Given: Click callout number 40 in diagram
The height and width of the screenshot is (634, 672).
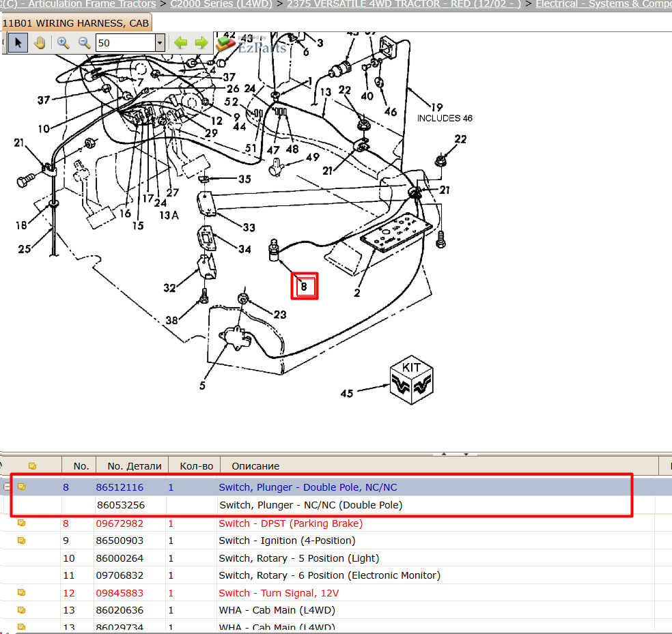Looking at the screenshot, I should pyautogui.click(x=367, y=96).
